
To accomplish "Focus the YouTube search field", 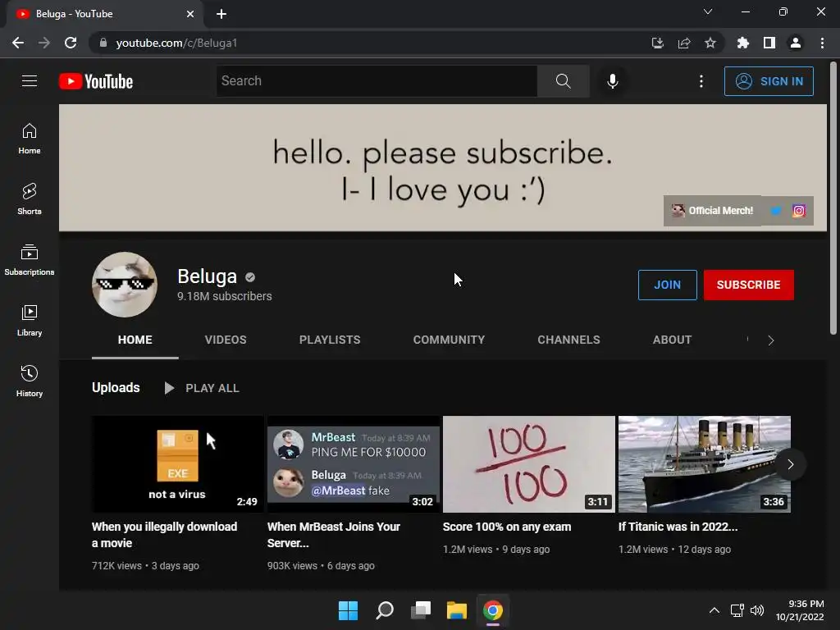I will point(377,81).
